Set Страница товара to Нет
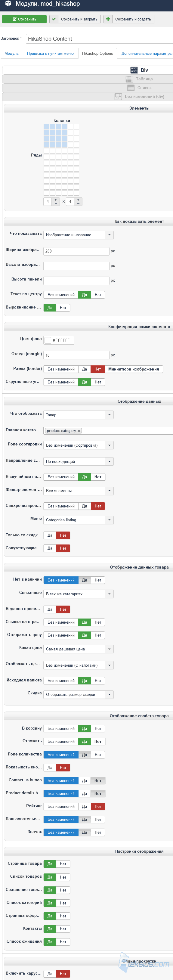 [x=63, y=864]
